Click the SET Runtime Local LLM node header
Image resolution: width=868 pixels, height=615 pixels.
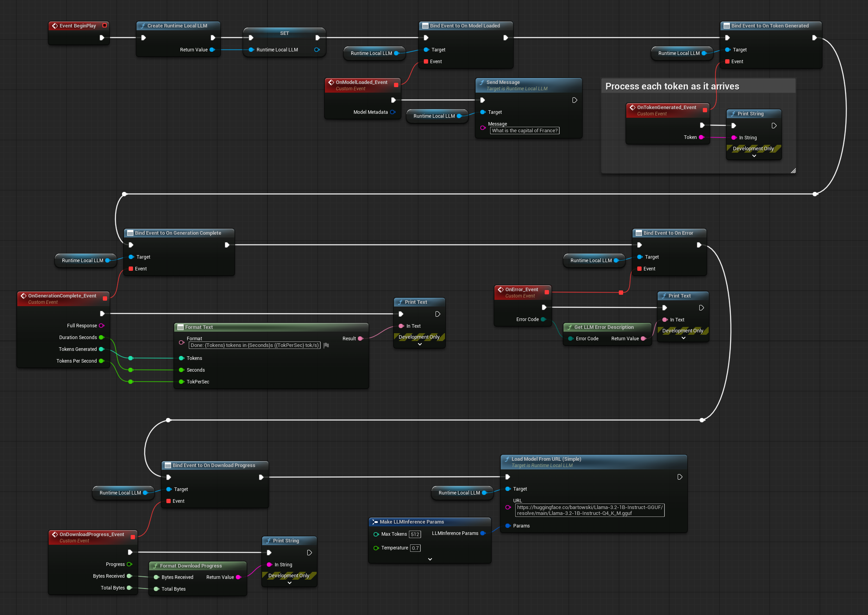click(284, 33)
